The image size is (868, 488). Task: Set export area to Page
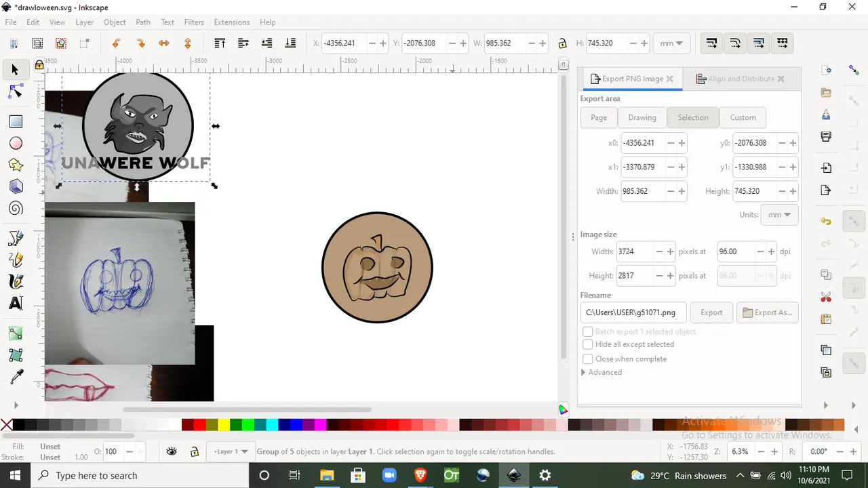(x=599, y=117)
